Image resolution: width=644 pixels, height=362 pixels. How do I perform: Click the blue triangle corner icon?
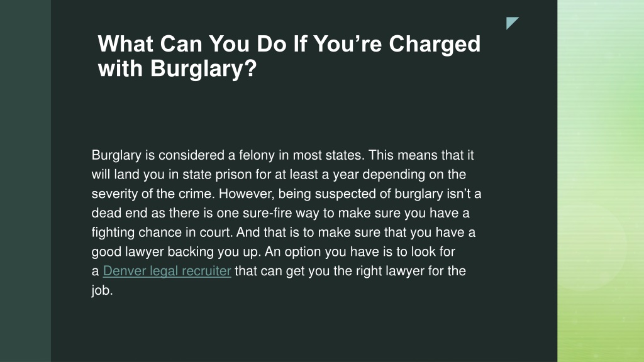pos(512,23)
